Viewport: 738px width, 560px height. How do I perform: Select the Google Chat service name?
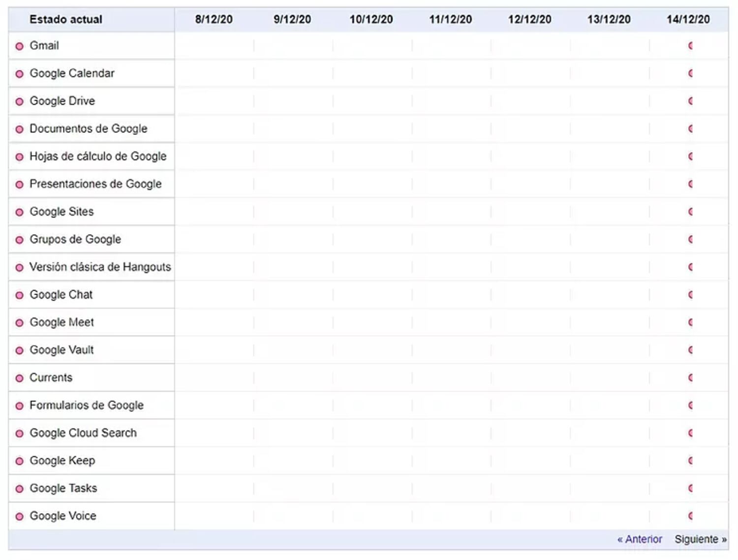coord(61,295)
